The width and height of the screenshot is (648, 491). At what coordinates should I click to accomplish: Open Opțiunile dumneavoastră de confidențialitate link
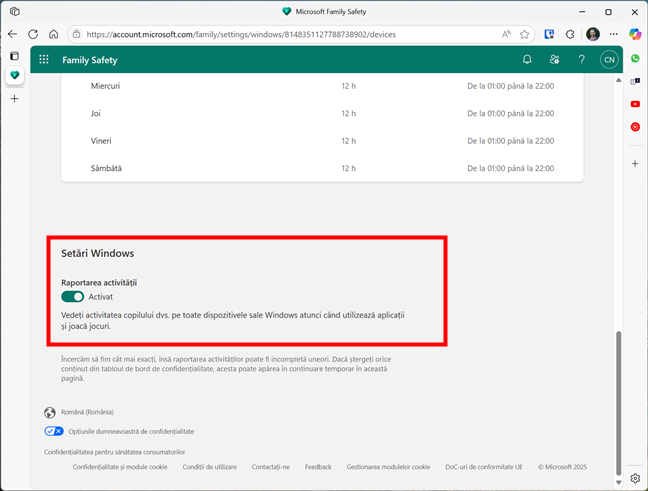131,431
